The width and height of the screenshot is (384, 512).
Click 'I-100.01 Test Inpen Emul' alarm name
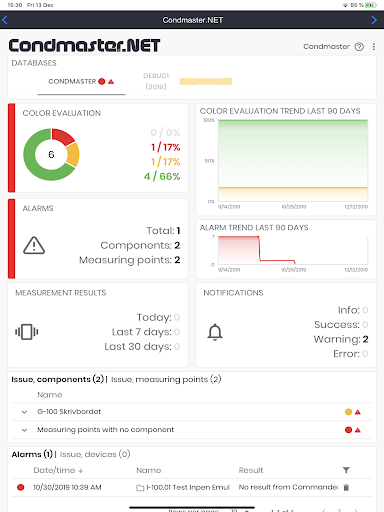(x=188, y=487)
